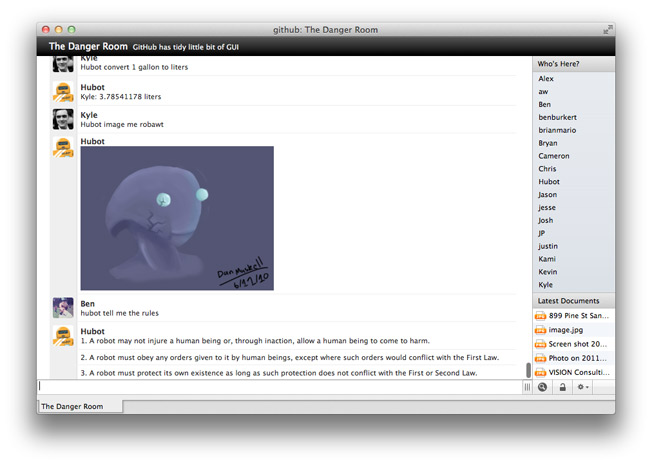Click Hubot's avatar beside the robot rules

(63, 336)
